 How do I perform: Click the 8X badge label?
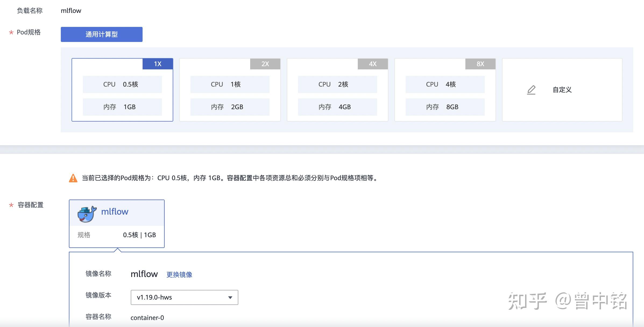click(x=480, y=64)
